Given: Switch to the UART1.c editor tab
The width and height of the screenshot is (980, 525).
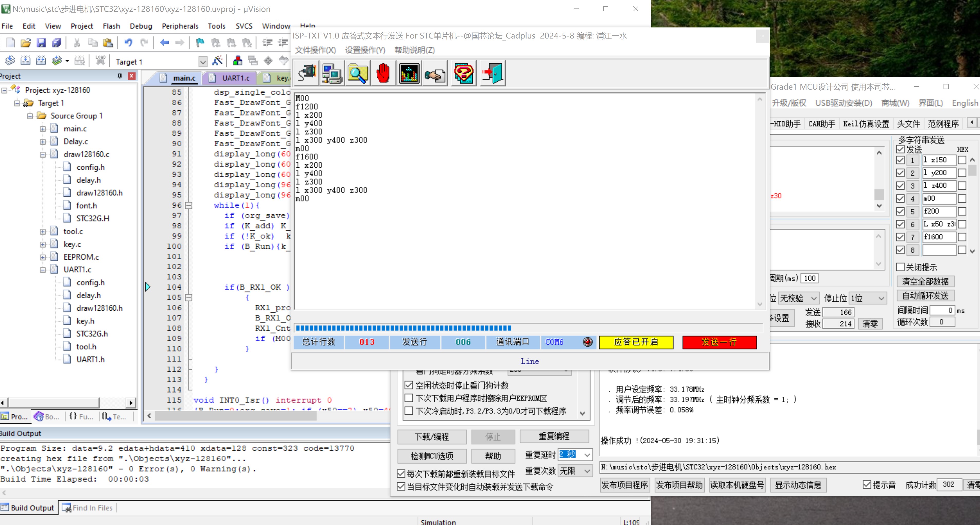Looking at the screenshot, I should 230,78.
